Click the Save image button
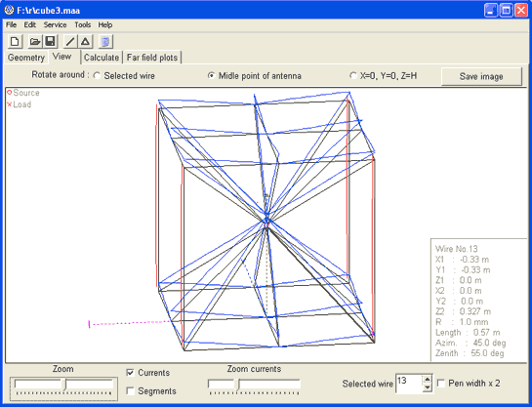 click(481, 77)
